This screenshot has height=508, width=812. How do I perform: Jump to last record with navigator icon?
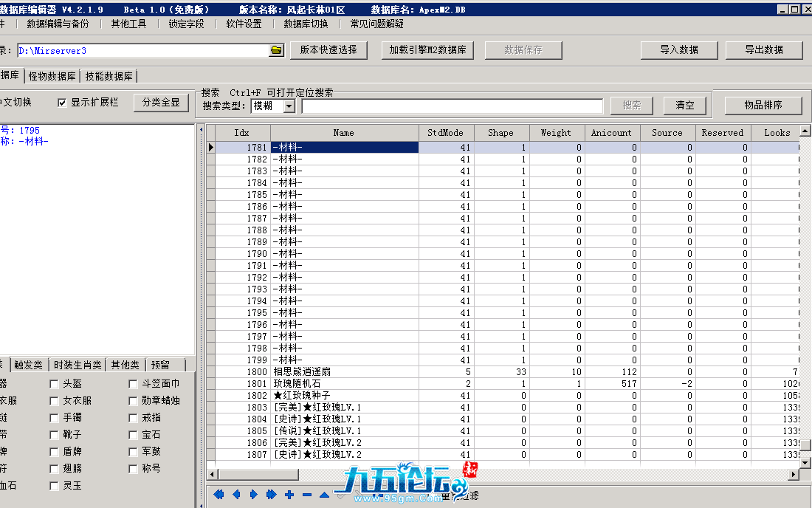(271, 495)
